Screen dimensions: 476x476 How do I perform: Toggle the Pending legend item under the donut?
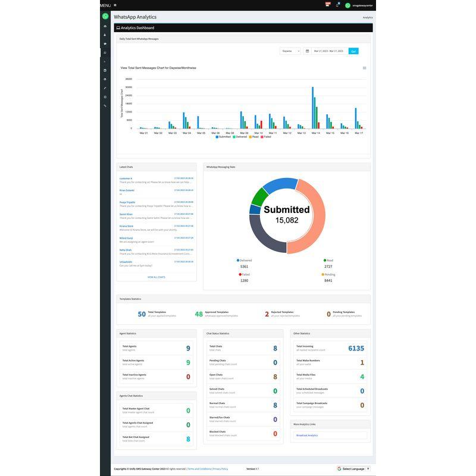[x=328, y=274]
